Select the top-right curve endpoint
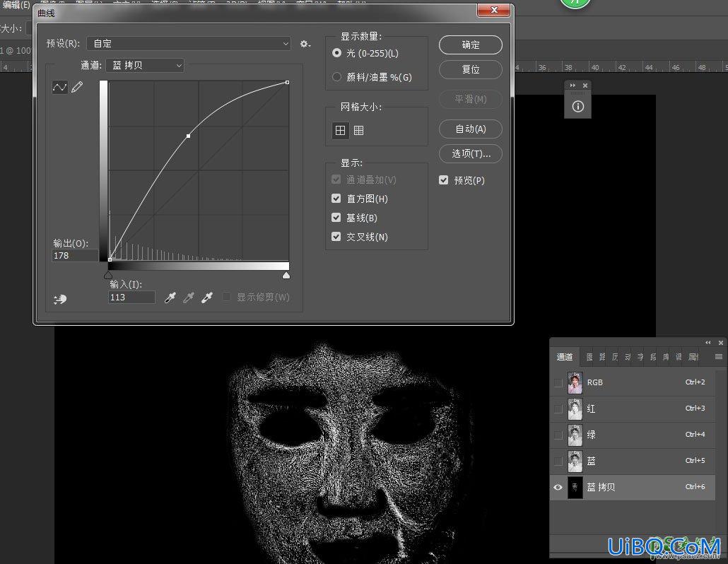 coord(288,83)
